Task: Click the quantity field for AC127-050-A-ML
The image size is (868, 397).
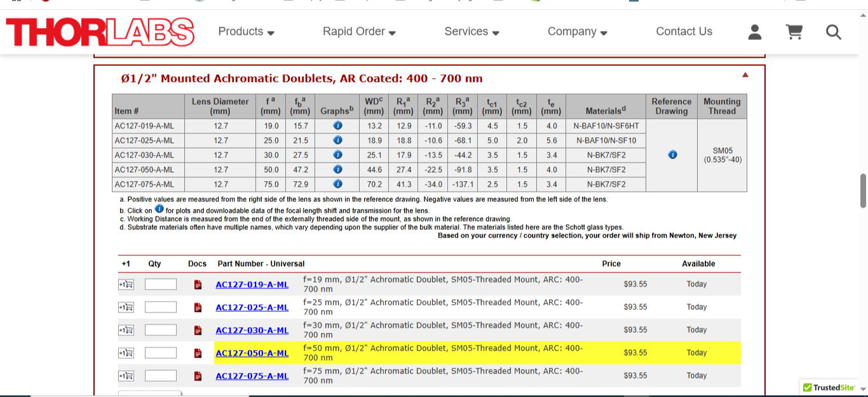Action: (161, 353)
